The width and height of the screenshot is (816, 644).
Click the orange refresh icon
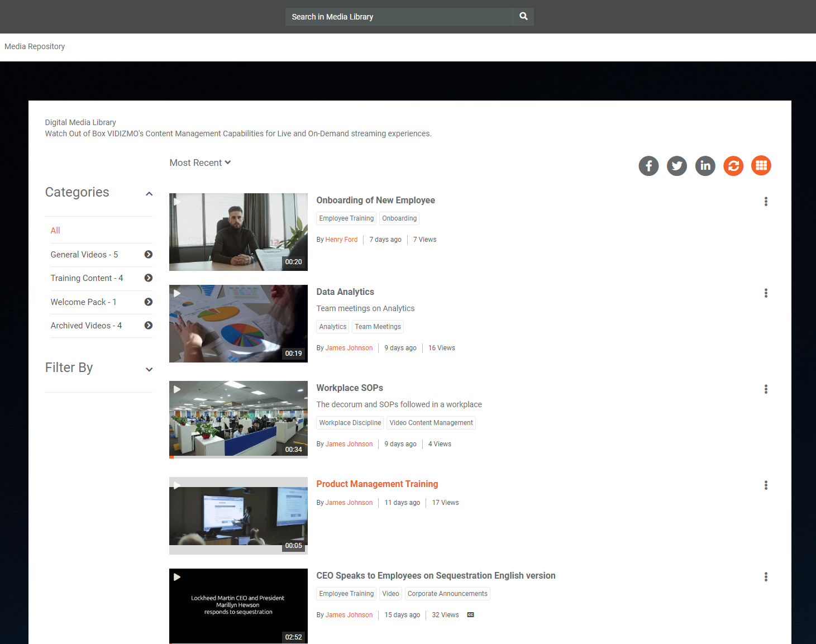733,166
